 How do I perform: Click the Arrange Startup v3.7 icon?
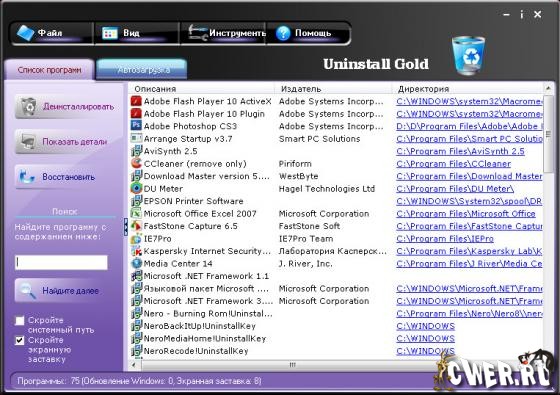(x=136, y=138)
